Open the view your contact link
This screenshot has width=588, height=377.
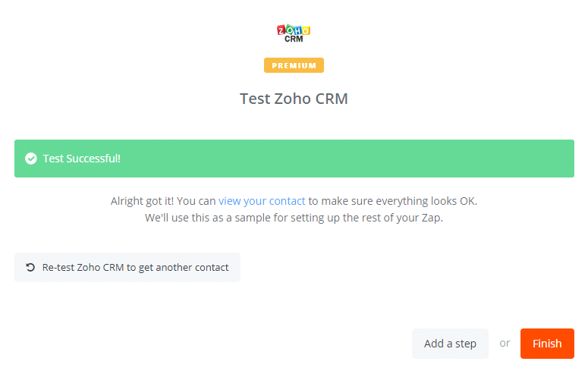[262, 201]
